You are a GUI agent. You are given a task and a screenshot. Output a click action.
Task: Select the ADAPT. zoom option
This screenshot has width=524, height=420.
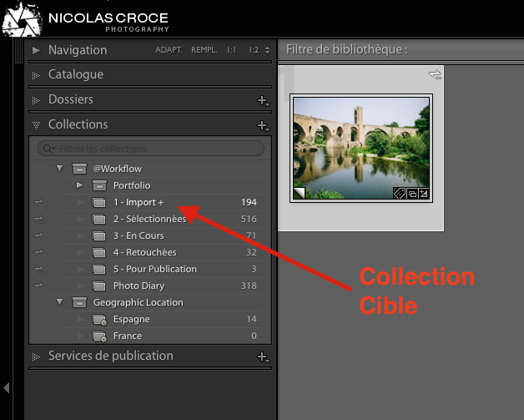pyautogui.click(x=169, y=50)
